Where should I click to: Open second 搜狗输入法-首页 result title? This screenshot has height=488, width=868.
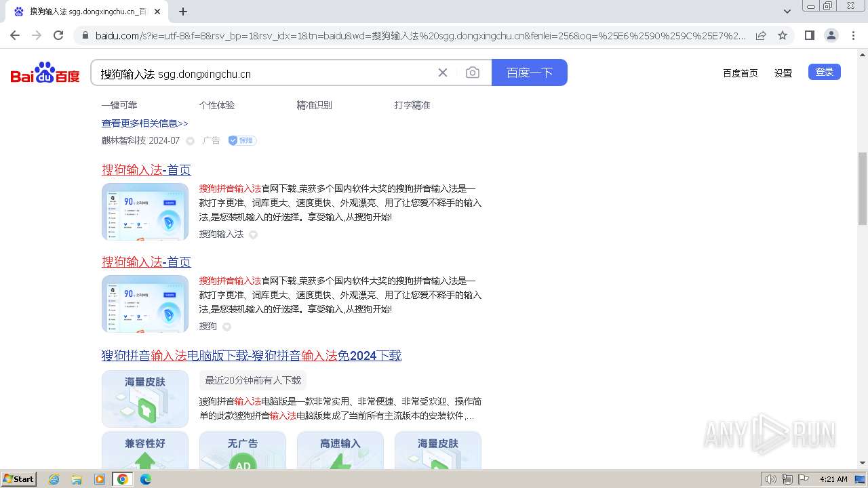146,262
